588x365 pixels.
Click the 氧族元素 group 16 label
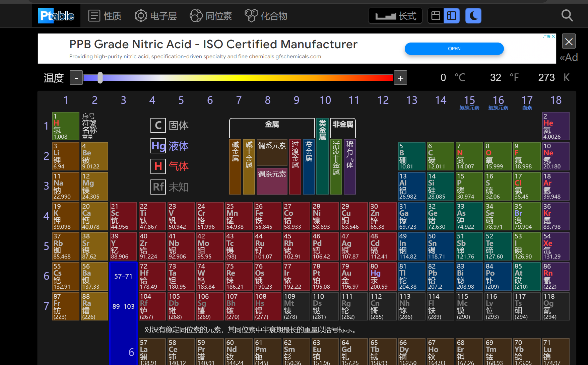pyautogui.click(x=498, y=108)
